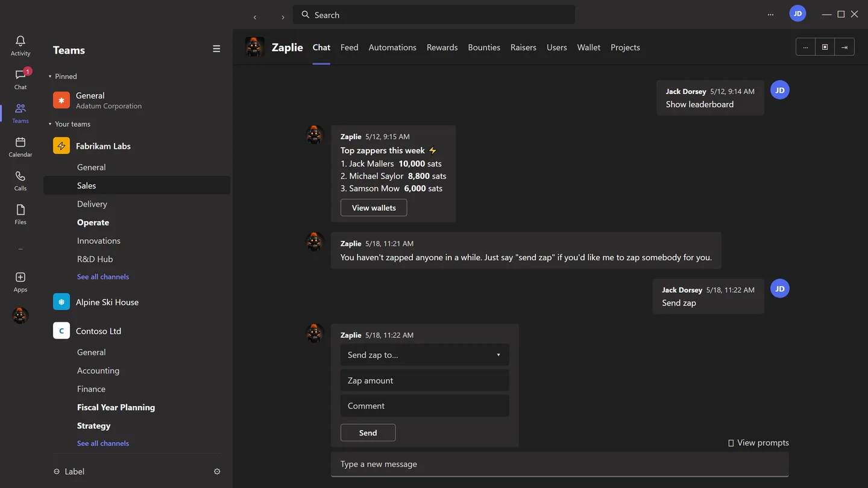
Task: Open the Send zap to dropdown
Action: (425, 355)
